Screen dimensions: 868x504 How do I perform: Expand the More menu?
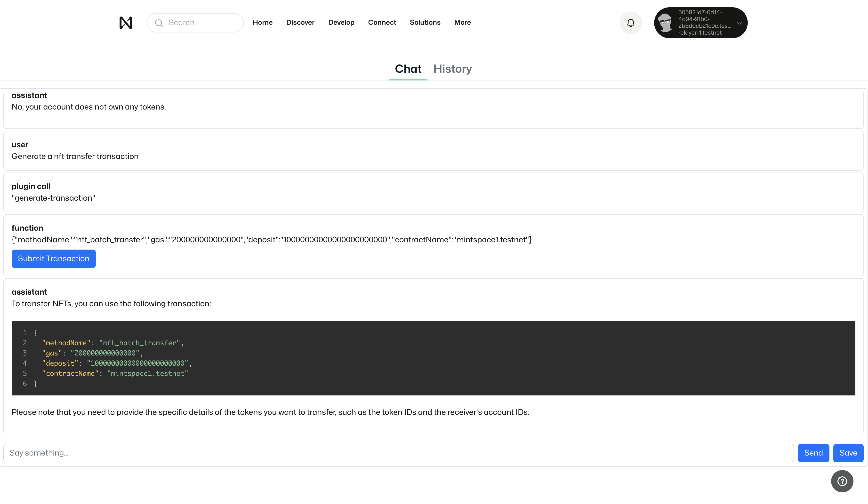[462, 22]
